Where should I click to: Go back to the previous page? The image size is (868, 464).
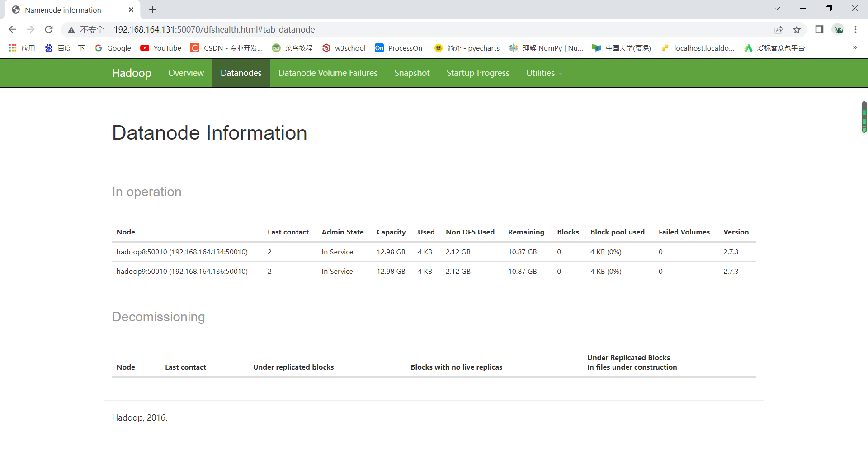click(x=12, y=29)
